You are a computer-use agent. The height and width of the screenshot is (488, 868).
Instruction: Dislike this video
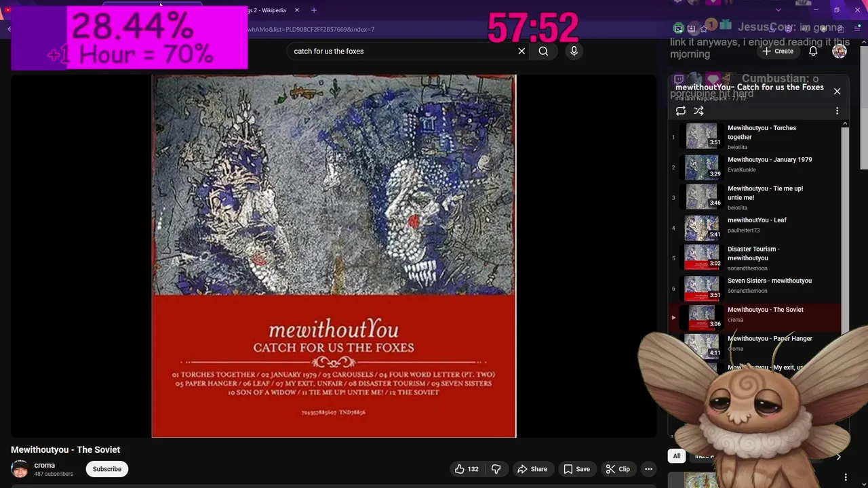tap(496, 469)
